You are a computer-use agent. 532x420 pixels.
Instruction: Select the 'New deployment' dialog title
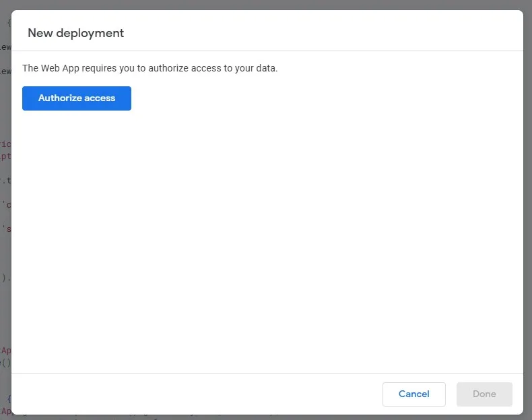coord(75,33)
